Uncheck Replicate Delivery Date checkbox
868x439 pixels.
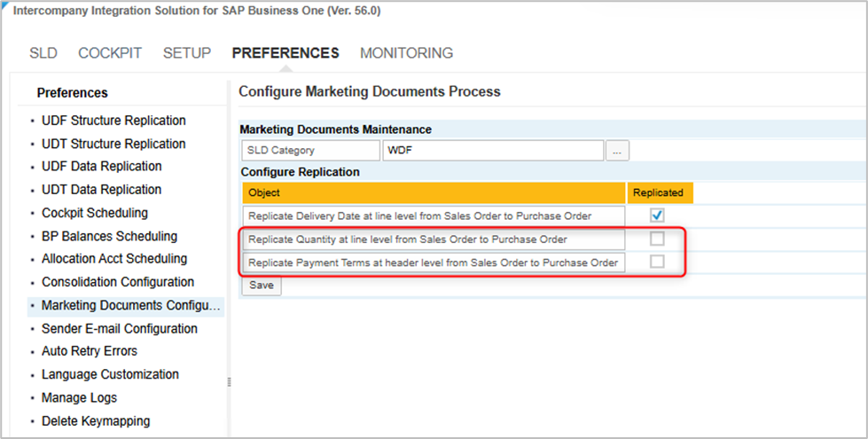657,216
